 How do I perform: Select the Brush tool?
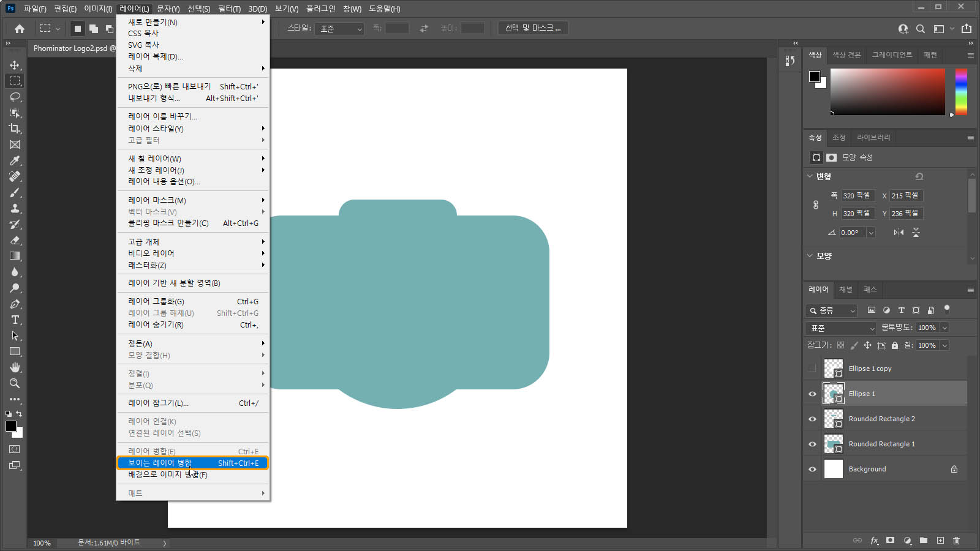(15, 192)
